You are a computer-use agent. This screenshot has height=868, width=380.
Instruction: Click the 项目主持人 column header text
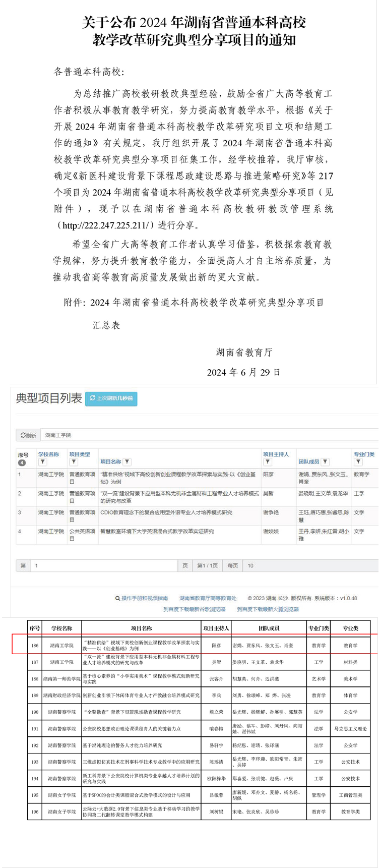276,454
